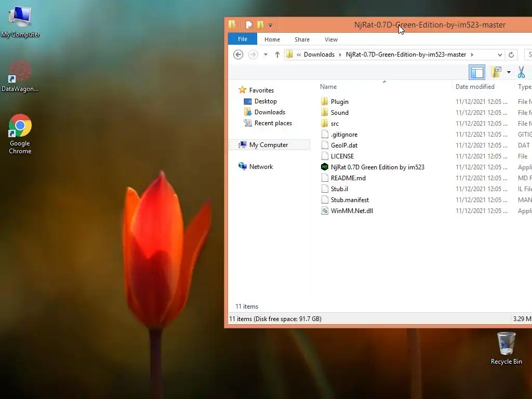Screen dimensions: 532x399
Task: Go up one folder level
Action: (277, 55)
